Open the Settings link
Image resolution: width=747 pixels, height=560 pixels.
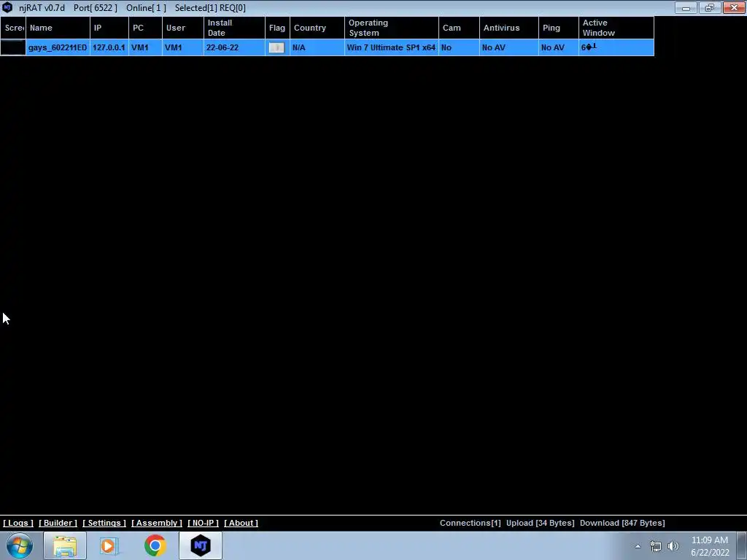(x=104, y=523)
